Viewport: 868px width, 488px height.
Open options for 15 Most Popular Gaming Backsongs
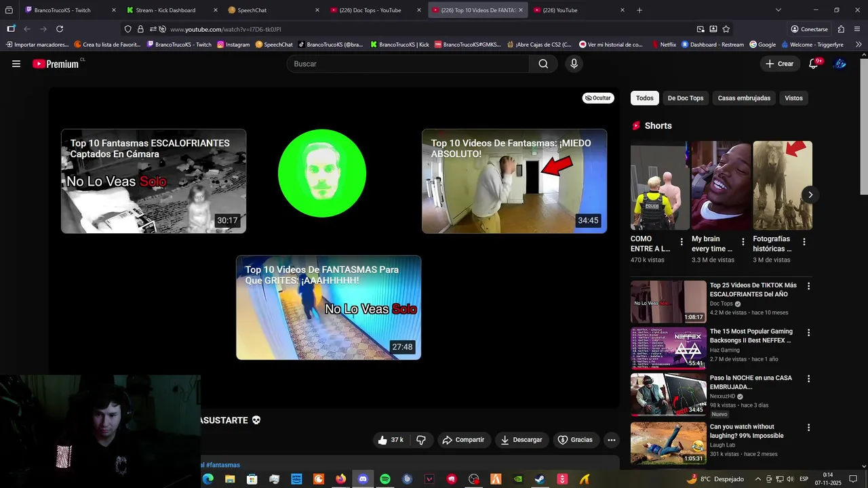808,332
